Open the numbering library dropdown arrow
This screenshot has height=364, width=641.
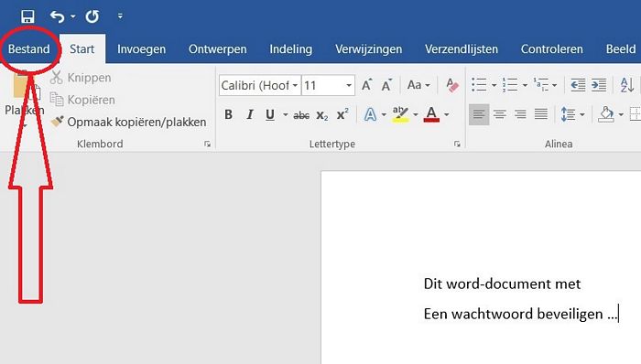(525, 85)
